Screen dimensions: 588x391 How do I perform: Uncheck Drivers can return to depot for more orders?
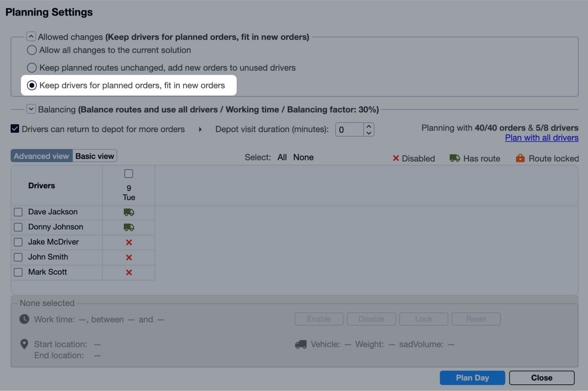pos(15,129)
